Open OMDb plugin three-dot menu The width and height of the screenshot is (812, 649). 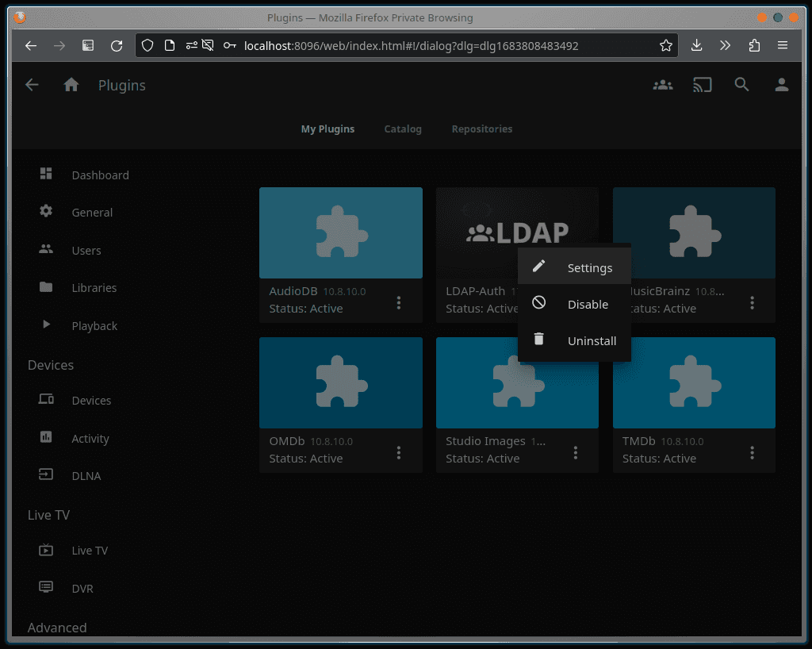click(399, 452)
